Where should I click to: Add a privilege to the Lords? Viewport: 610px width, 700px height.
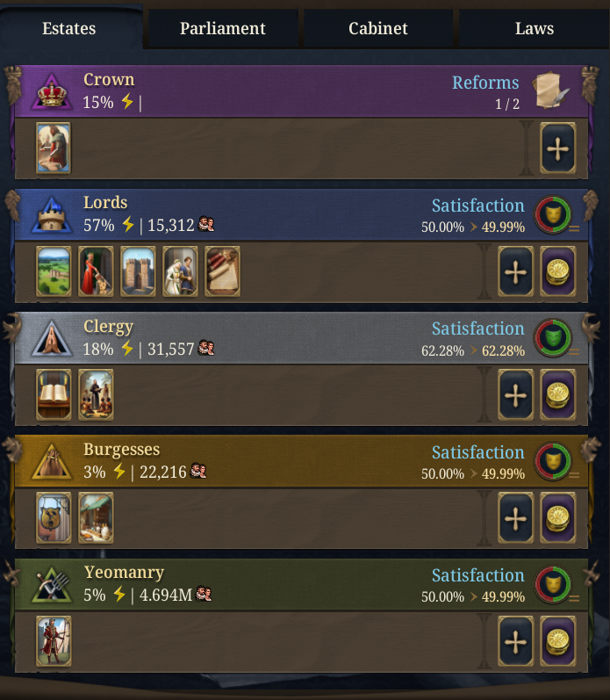(x=516, y=271)
